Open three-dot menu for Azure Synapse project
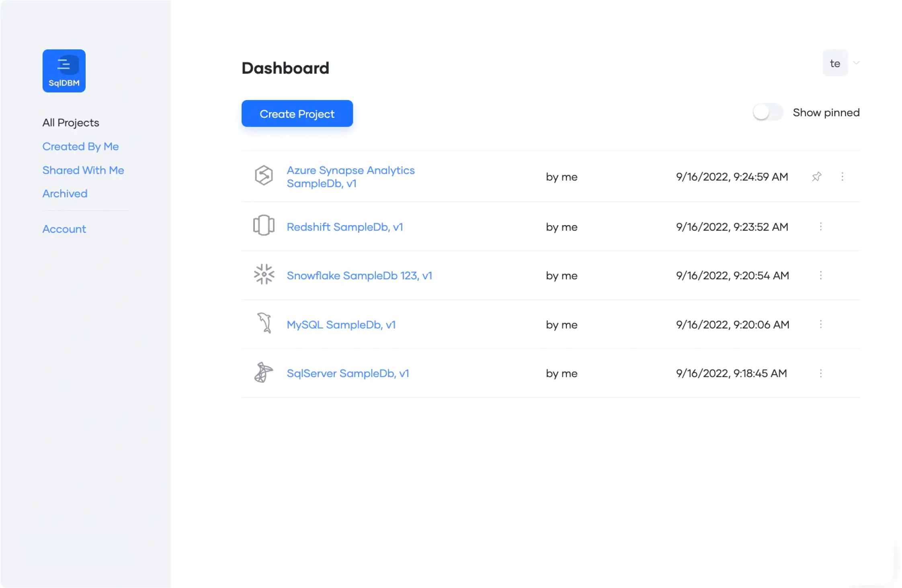This screenshot has width=902, height=588. pos(842,176)
